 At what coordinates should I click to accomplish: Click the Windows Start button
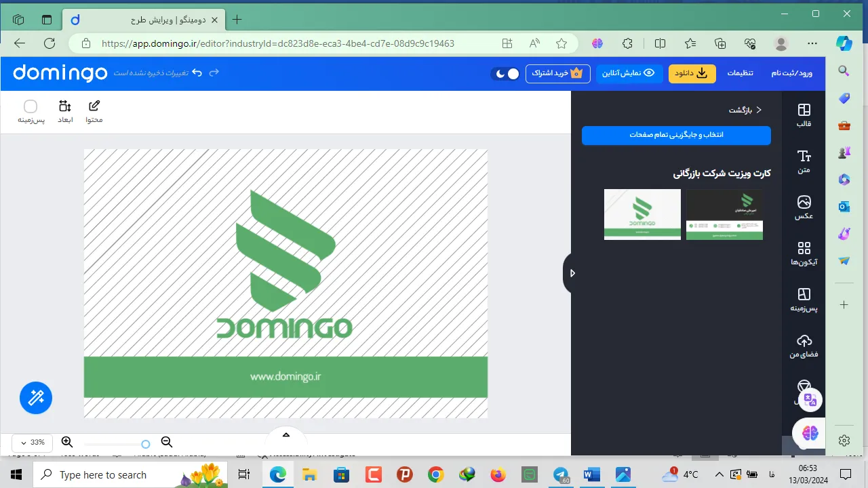tap(16, 474)
